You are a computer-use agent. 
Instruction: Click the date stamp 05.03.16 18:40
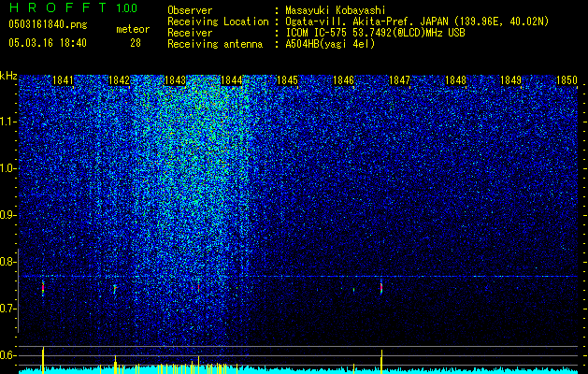(48, 43)
